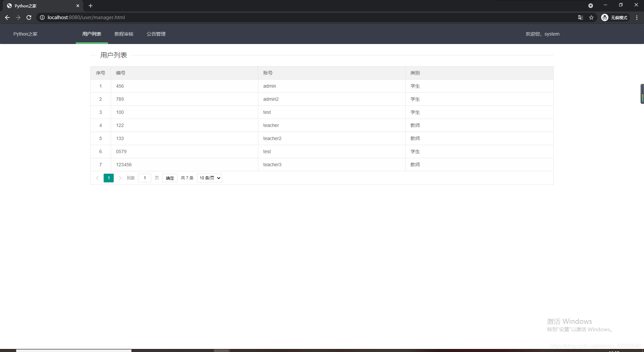Click the Python之家 site logo
This screenshot has width=644, height=352.
coord(25,34)
